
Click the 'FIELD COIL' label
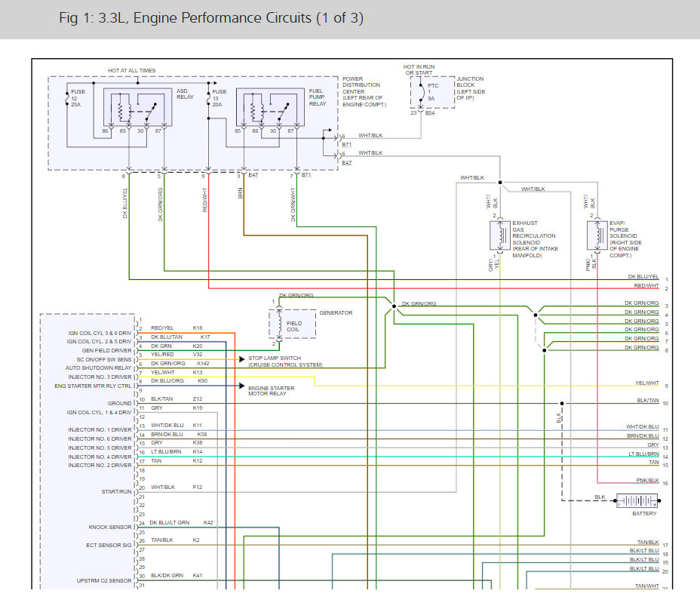pos(294,326)
